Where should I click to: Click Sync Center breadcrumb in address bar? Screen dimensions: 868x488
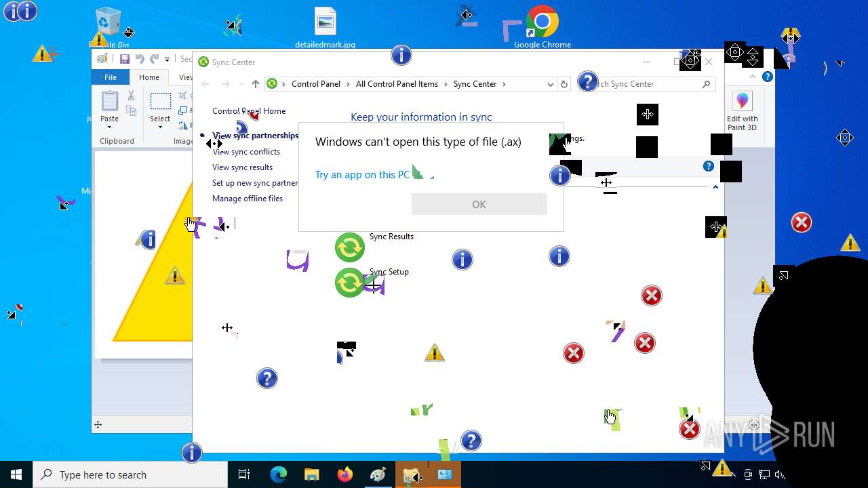click(x=475, y=84)
